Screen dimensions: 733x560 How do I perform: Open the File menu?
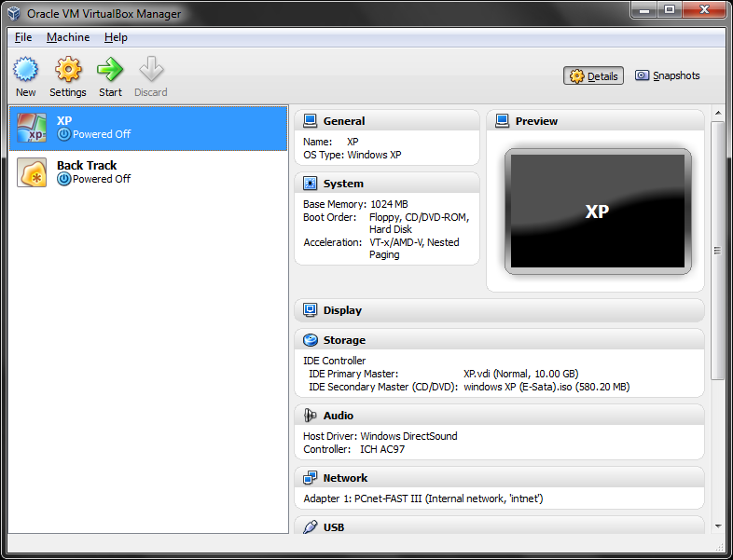(x=23, y=37)
